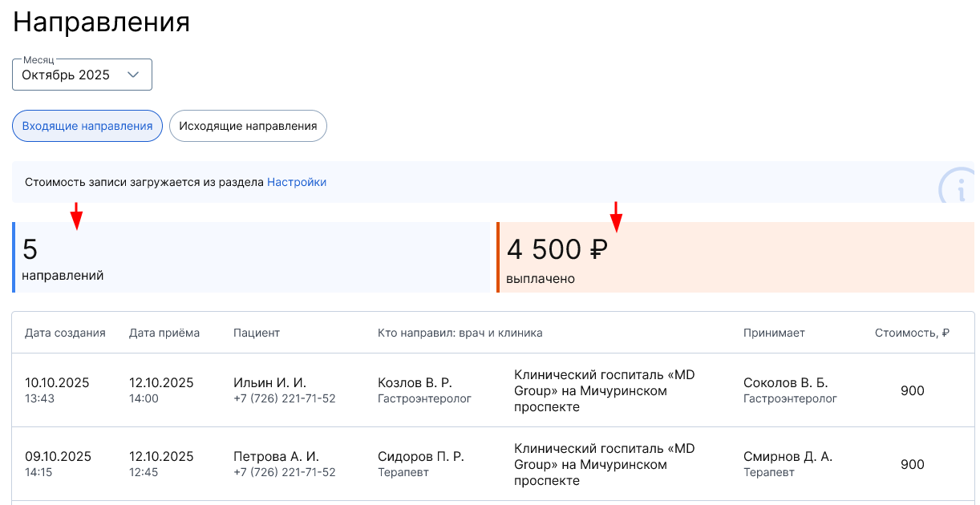This screenshot has width=980, height=505.
Task: Click the chevron arrow in the month selector
Action: tap(133, 75)
